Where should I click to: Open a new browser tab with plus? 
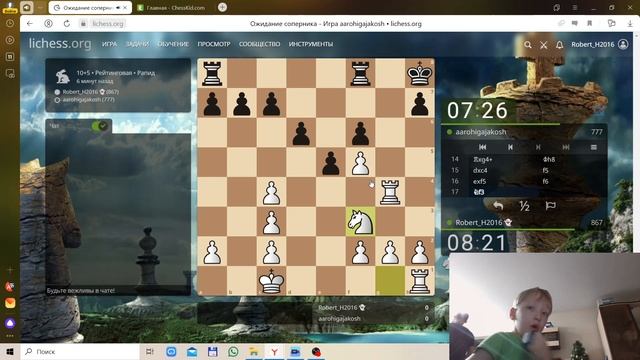[x=222, y=7]
